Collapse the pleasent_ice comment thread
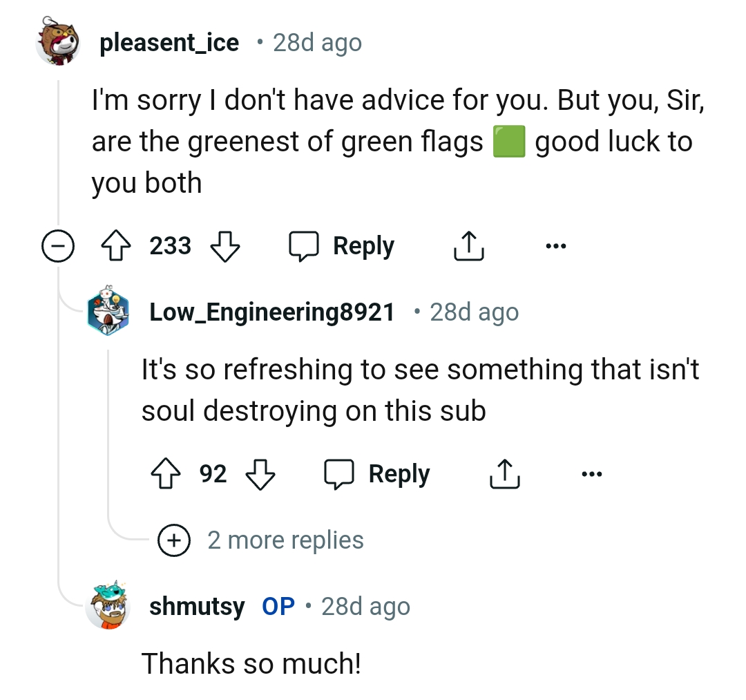Screen dimensions: 746x700 [59, 245]
